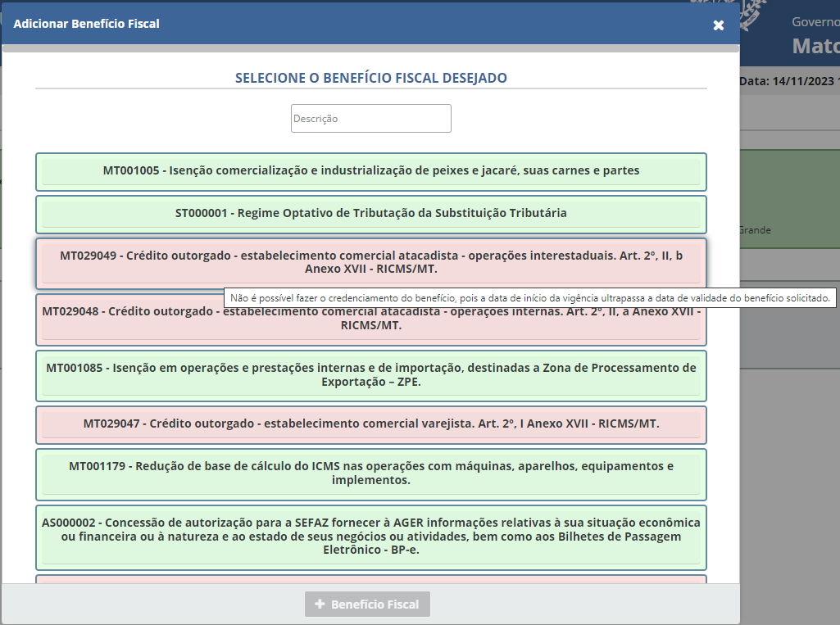Pick MT029048 Crédito outorgado operações internas
Screen dimensions: 840x625
(370, 319)
